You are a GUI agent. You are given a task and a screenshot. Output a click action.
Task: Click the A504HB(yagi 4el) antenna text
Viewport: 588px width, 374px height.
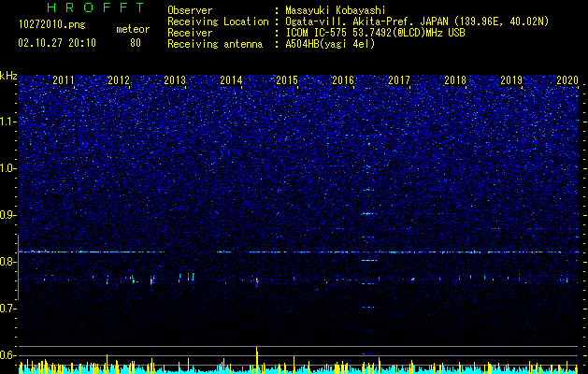coord(330,44)
